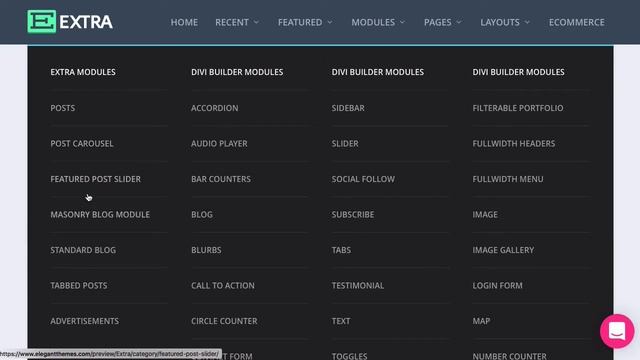
Task: Open the Advertisements module
Action: tap(84, 321)
